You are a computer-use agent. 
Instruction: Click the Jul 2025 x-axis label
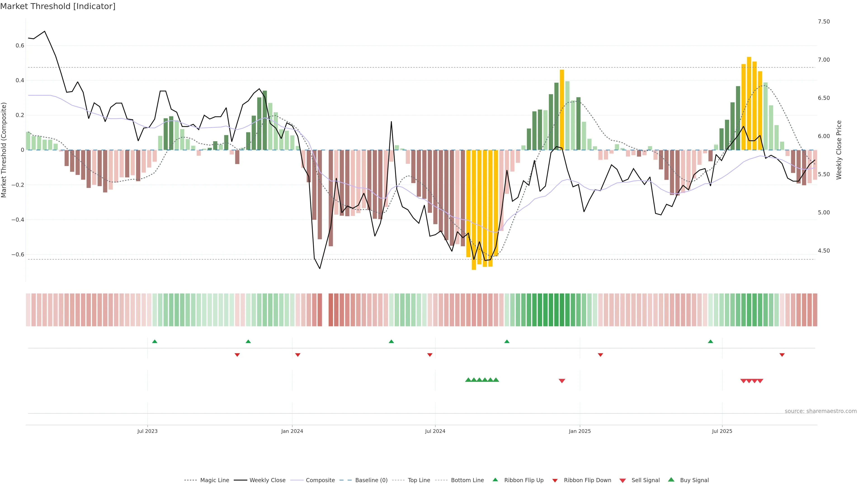click(722, 431)
